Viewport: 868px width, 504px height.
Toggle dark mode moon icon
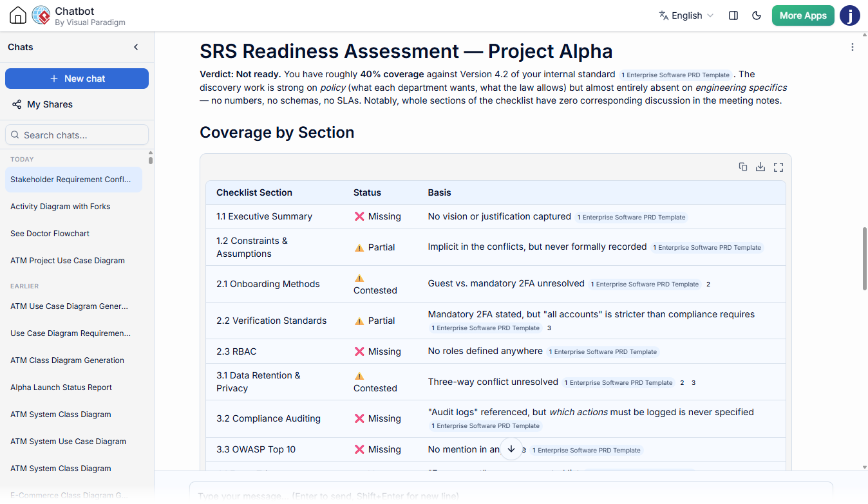(x=757, y=15)
